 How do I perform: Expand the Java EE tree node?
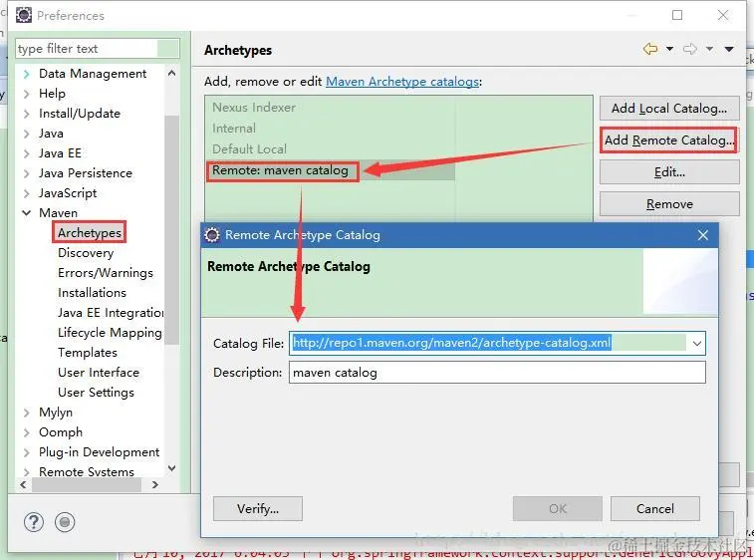27,153
